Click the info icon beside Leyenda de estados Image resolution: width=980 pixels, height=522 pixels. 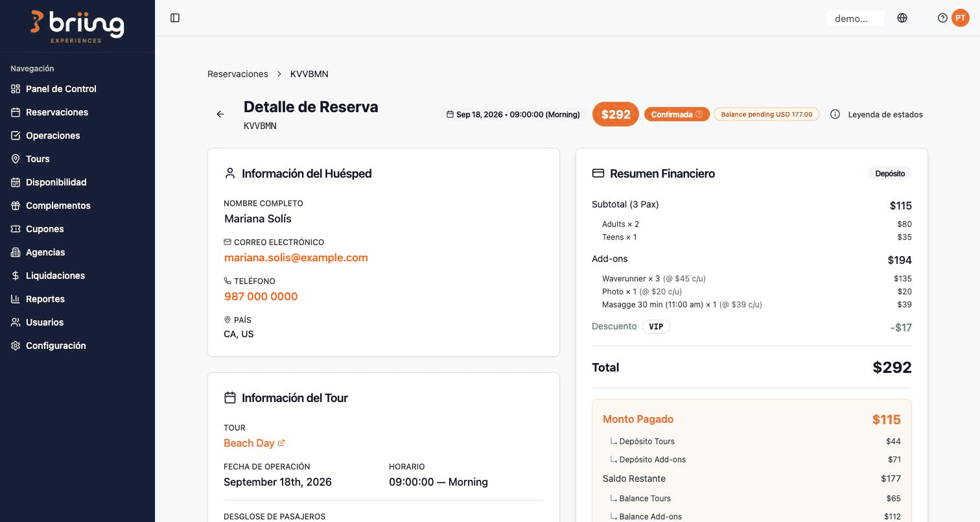(835, 114)
